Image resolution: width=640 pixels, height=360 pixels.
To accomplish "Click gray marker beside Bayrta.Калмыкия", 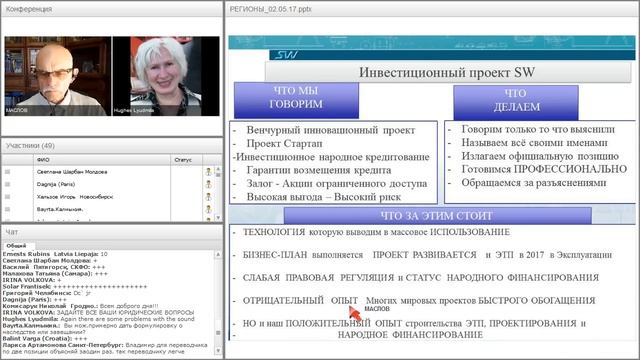I will pyautogui.click(x=7, y=209).
